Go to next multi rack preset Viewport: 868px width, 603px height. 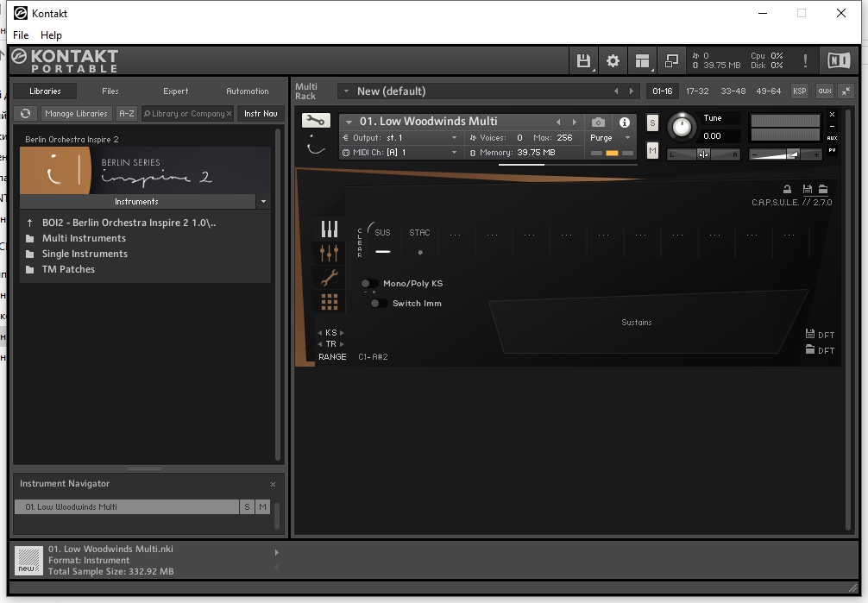631,91
